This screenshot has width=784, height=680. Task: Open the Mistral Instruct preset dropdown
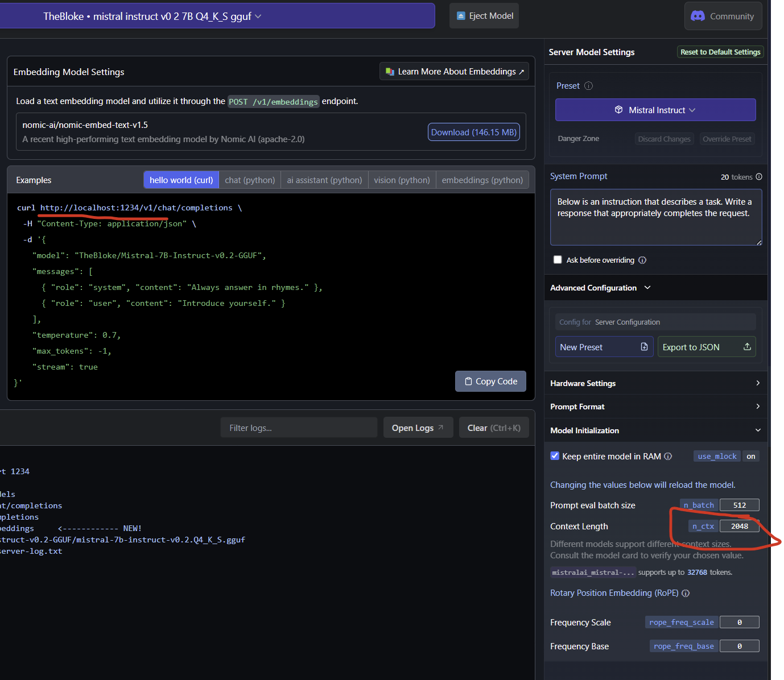[x=655, y=110]
